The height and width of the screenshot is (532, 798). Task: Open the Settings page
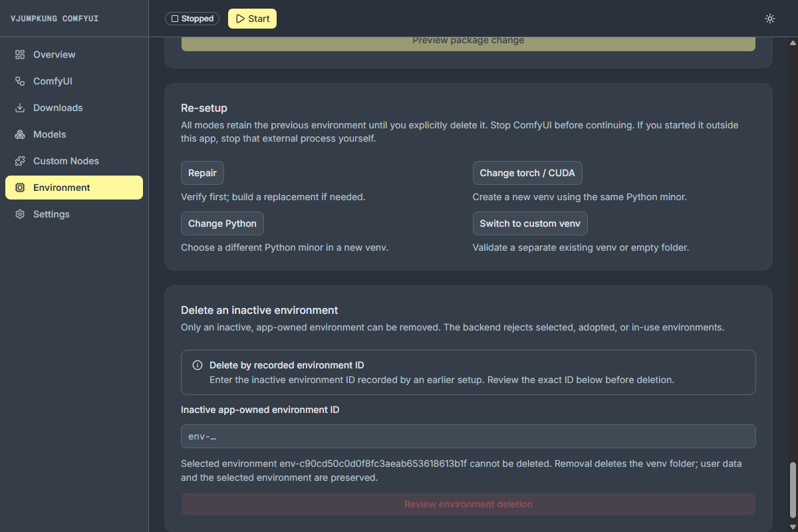tap(74, 214)
